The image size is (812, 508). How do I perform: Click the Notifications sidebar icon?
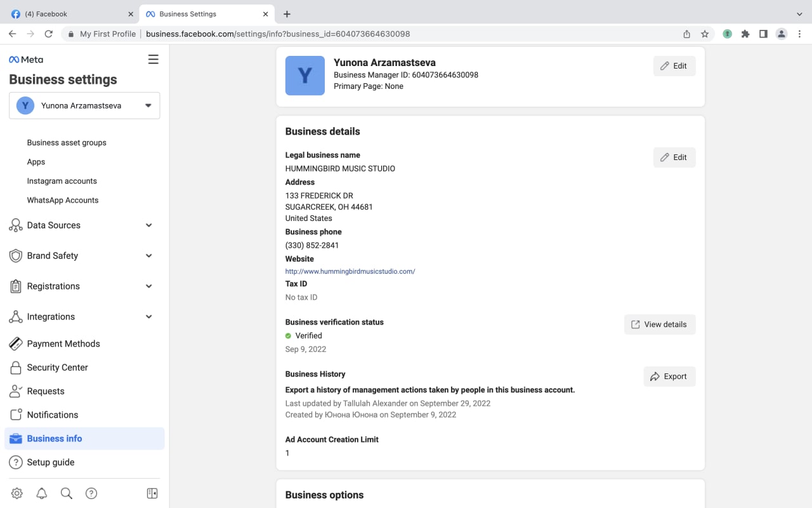(16, 415)
